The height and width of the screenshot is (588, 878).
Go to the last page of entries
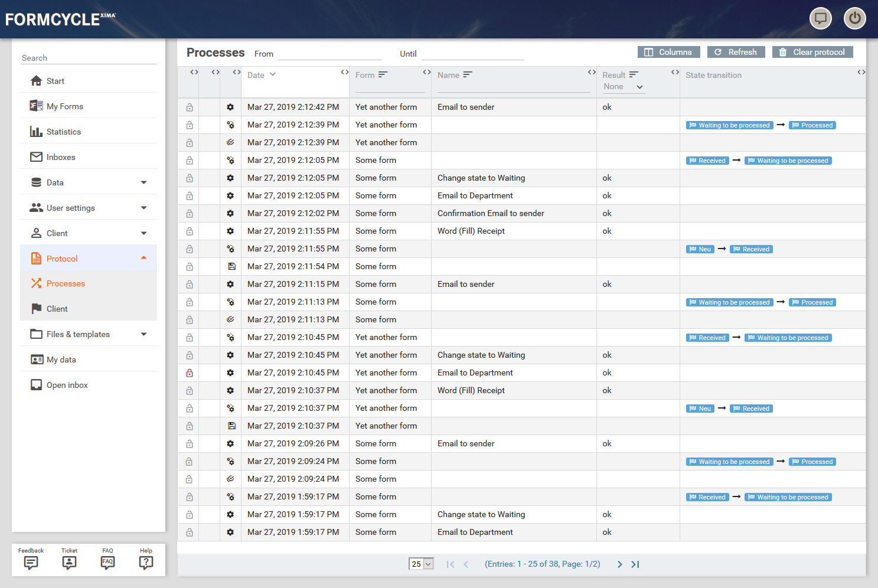pos(635,564)
